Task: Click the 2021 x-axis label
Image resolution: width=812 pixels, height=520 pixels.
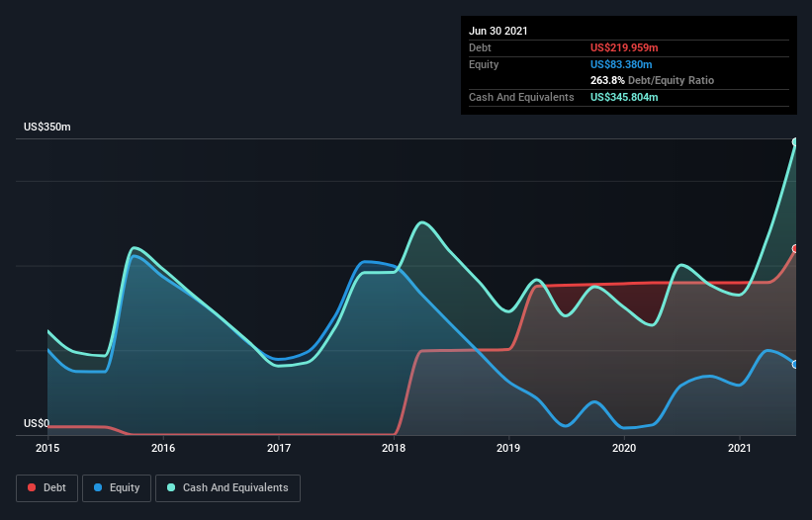Action: 740,448
